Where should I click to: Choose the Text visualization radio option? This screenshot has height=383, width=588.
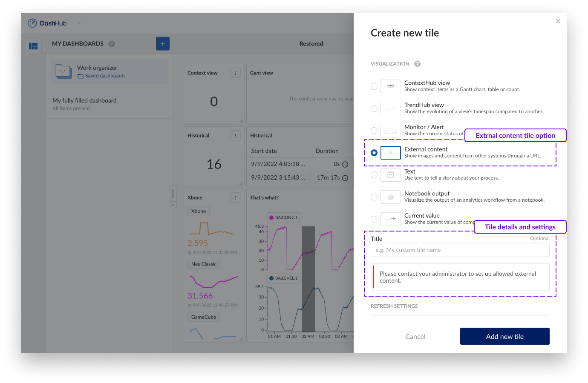pyautogui.click(x=374, y=175)
